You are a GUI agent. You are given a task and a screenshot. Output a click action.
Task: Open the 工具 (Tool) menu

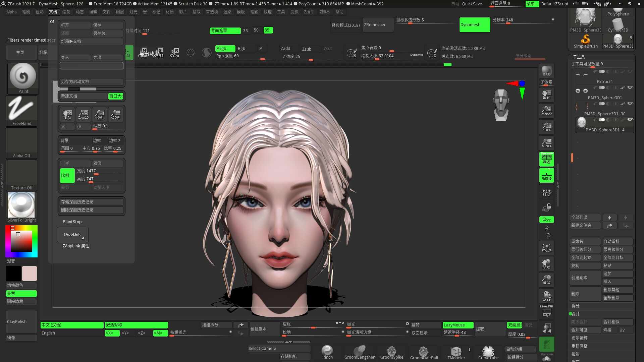click(281, 12)
